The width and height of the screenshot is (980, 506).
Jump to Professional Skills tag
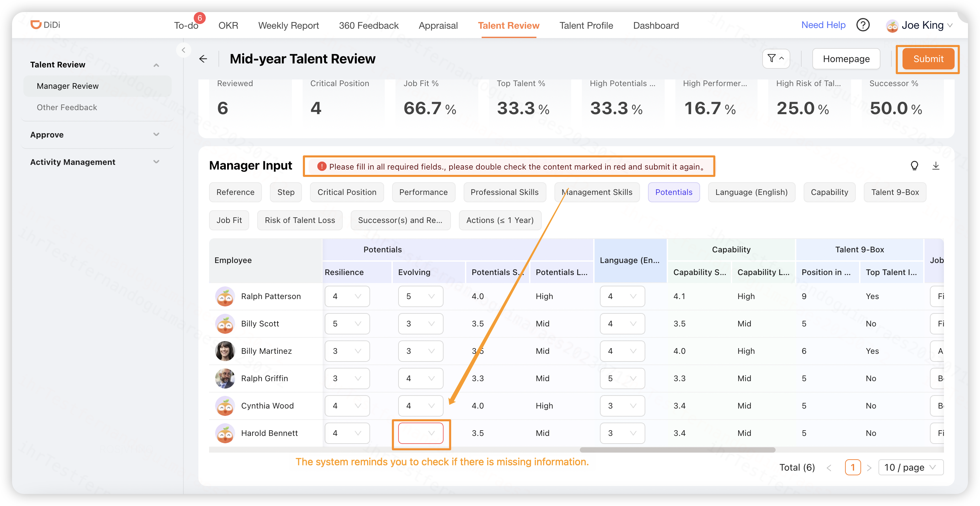point(504,192)
